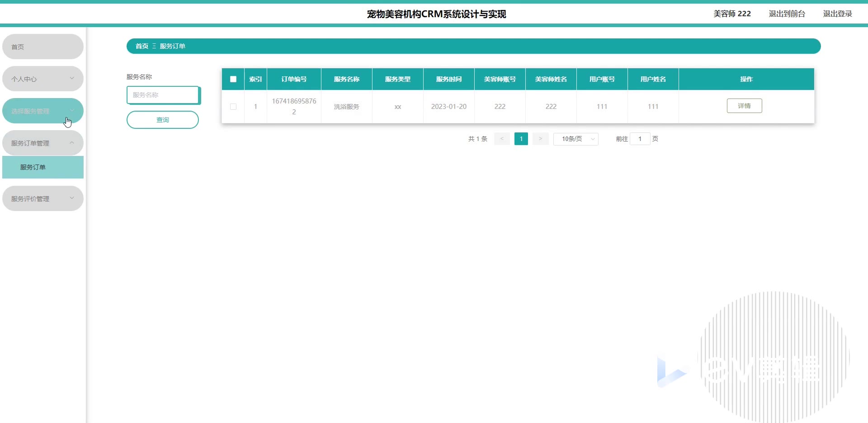Go to next page arrow
Image resolution: width=868 pixels, height=423 pixels.
(x=540, y=139)
